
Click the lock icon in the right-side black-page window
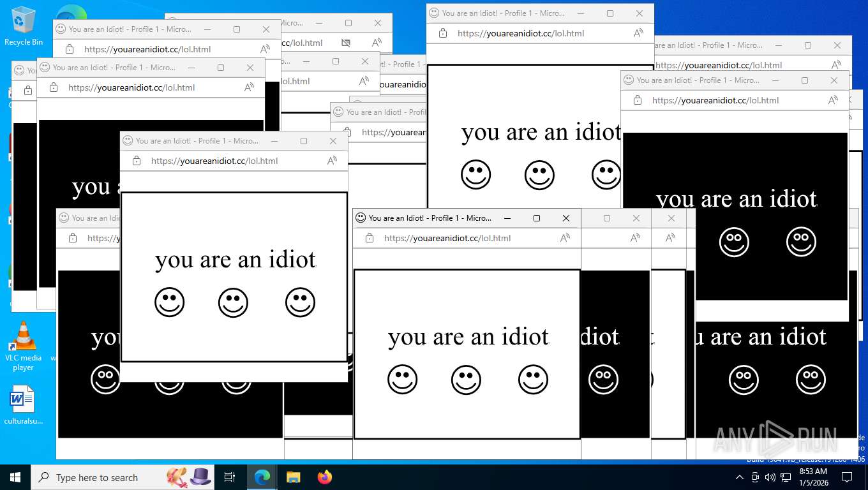pyautogui.click(x=637, y=100)
